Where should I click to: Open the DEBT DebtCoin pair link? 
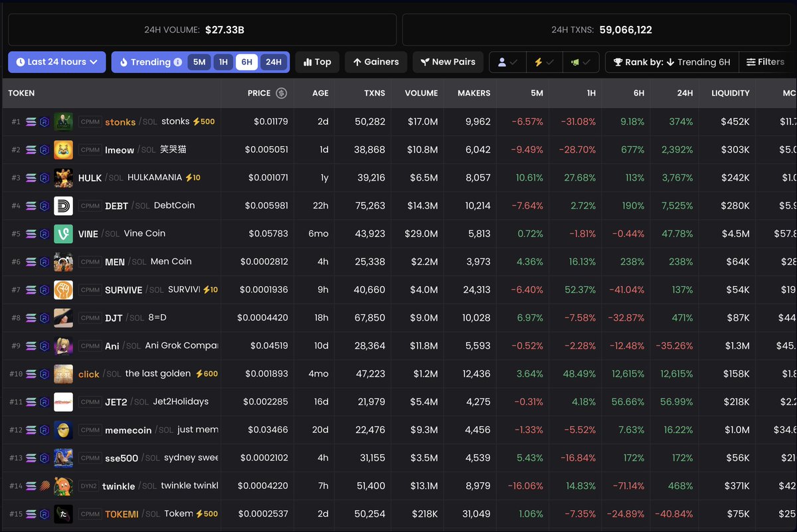(x=150, y=206)
